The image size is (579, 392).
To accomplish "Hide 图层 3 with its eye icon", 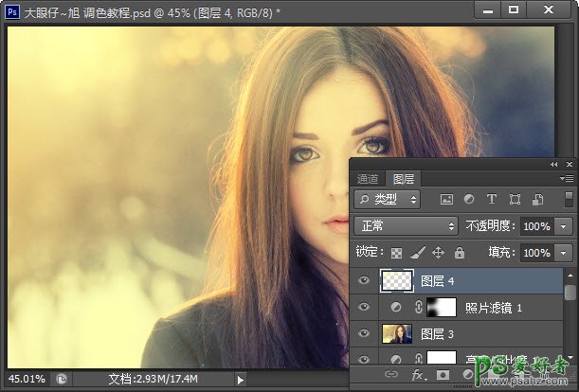I will (365, 333).
